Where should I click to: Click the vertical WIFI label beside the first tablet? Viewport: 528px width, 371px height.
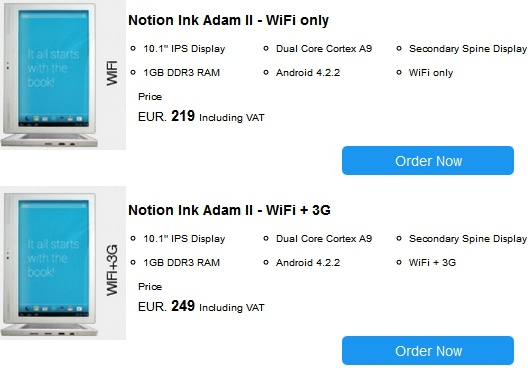tap(112, 73)
